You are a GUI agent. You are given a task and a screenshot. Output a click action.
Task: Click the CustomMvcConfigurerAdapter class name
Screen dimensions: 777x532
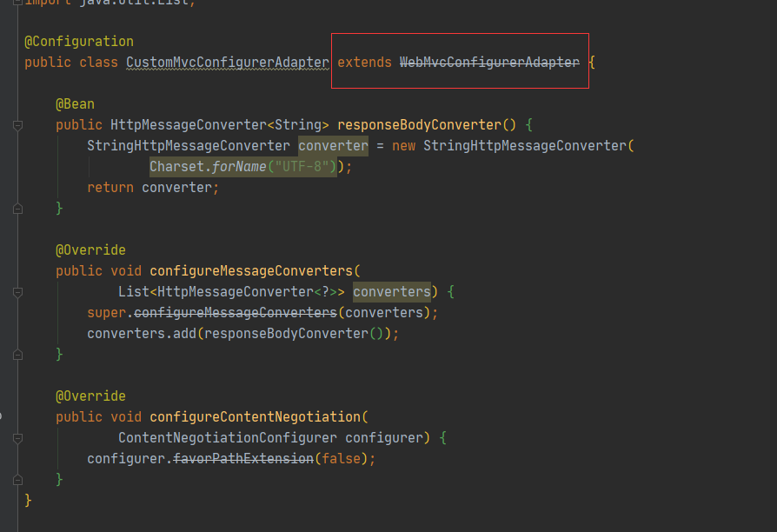pos(228,63)
